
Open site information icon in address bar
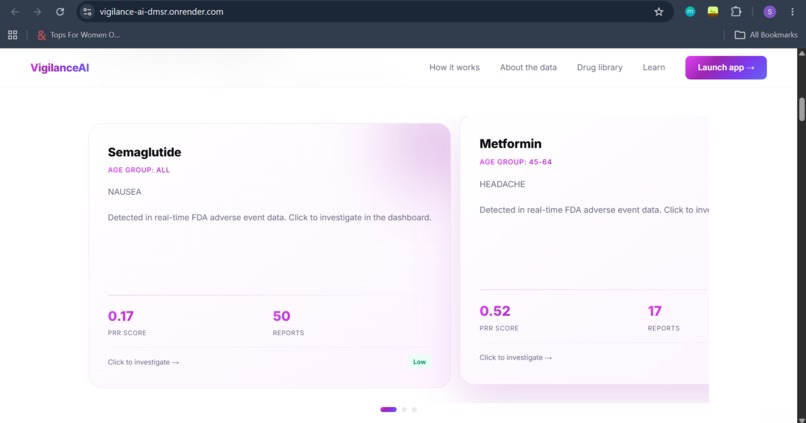point(87,12)
